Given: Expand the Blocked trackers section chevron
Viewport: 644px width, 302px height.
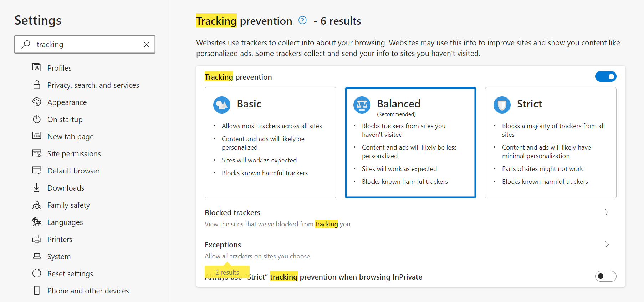Looking at the screenshot, I should pos(607,212).
